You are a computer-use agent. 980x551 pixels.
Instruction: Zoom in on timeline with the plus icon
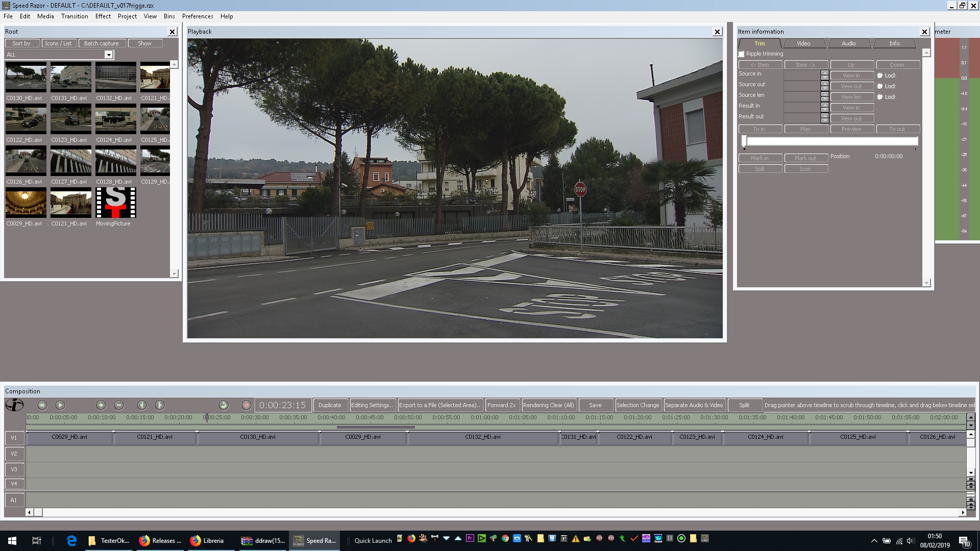pos(101,405)
